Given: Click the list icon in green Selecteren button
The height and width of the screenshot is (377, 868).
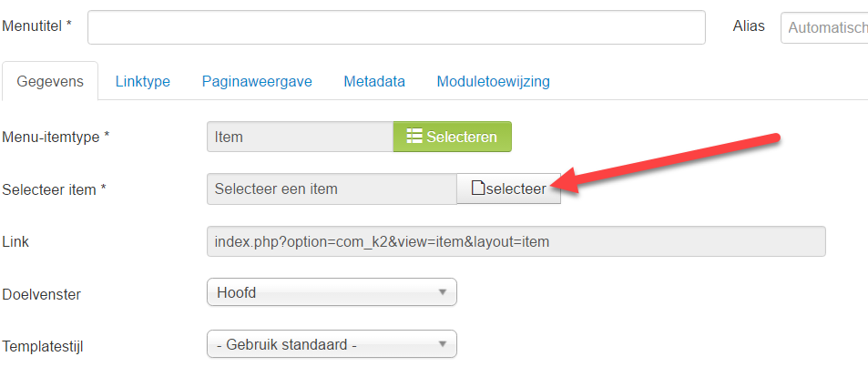Looking at the screenshot, I should 414,136.
